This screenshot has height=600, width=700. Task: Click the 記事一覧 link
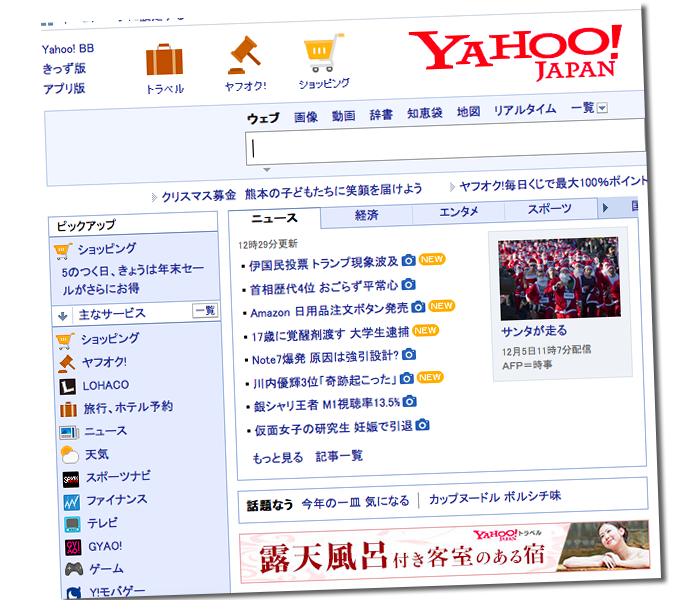point(339,456)
